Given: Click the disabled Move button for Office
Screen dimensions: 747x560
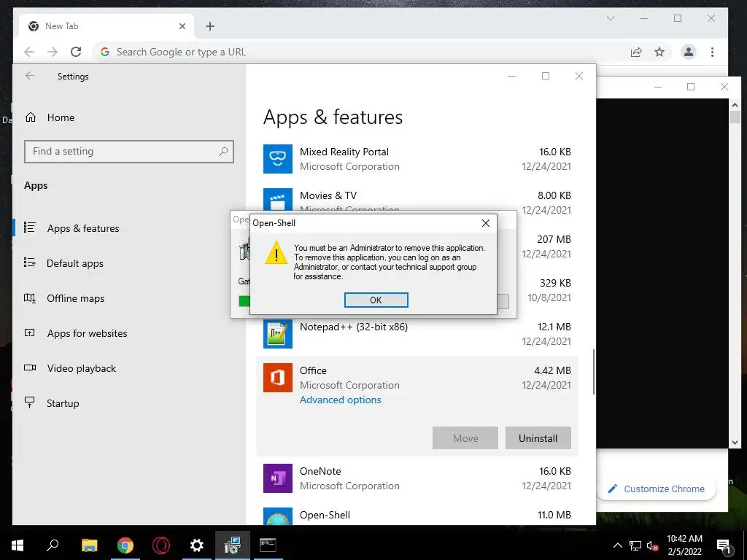Looking at the screenshot, I should pos(465,438).
